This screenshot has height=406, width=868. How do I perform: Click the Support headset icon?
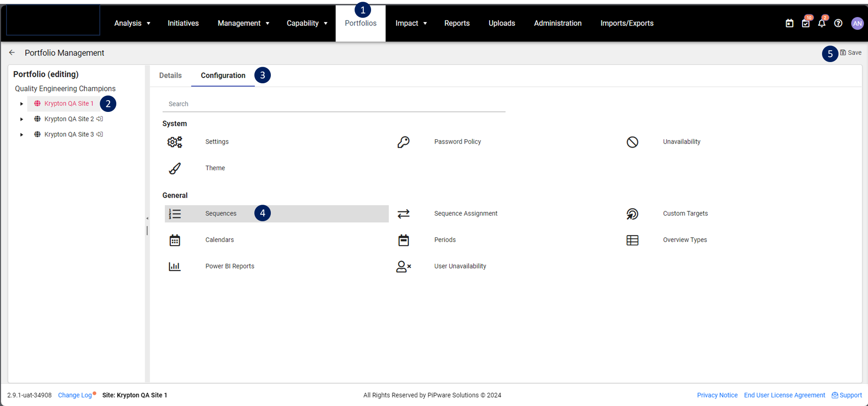click(835, 395)
